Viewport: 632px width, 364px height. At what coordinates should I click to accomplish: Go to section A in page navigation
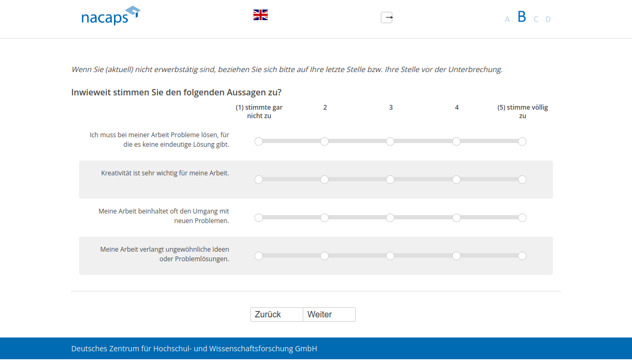coord(507,20)
